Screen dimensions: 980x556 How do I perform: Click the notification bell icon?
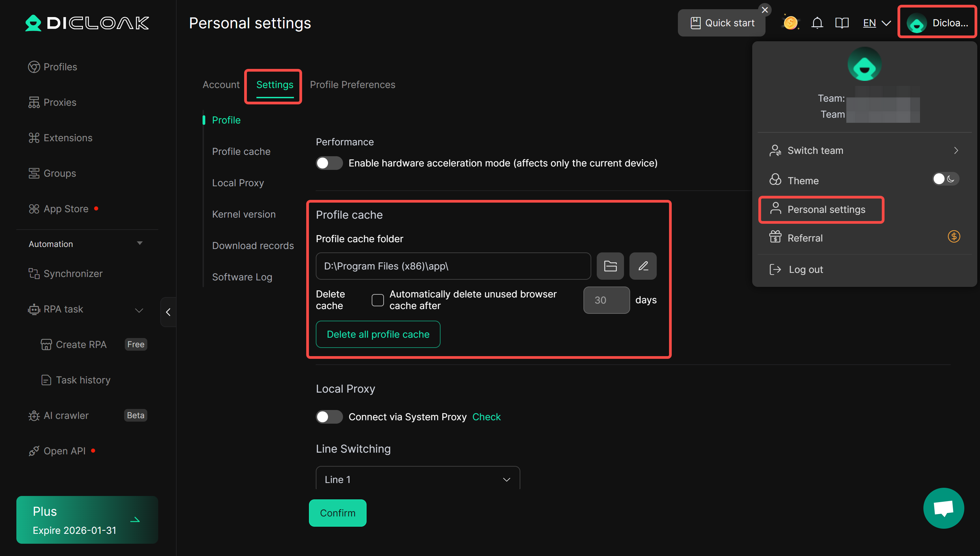coord(817,23)
